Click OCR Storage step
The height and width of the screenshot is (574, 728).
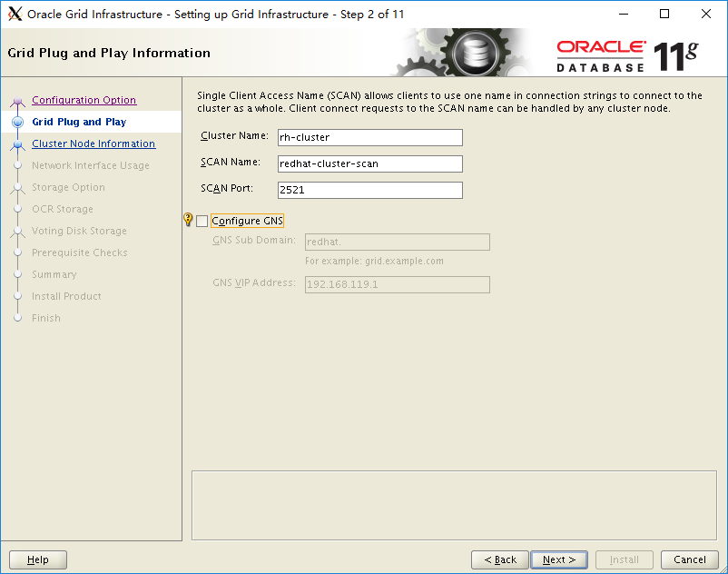[x=63, y=209]
